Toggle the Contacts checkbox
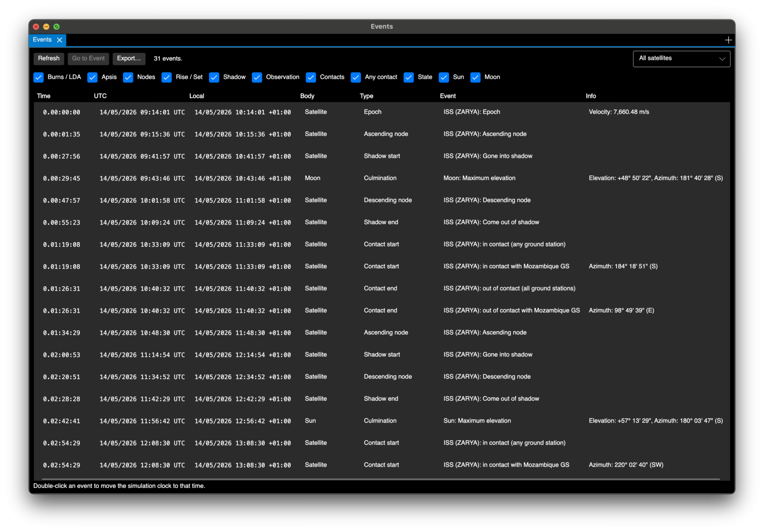This screenshot has height=532, width=764. click(311, 77)
